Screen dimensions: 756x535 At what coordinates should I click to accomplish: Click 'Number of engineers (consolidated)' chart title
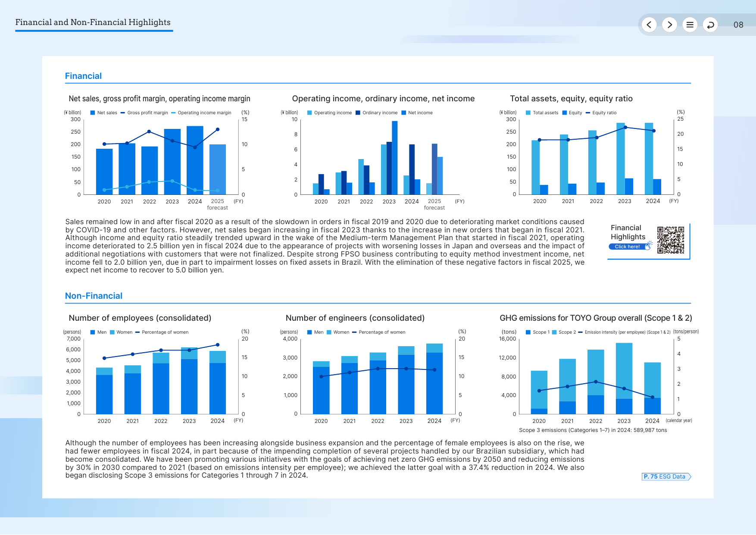click(355, 318)
